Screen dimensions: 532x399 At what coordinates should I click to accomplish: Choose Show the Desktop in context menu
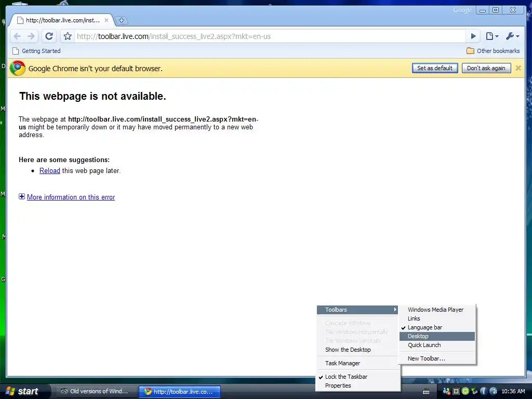tap(357, 350)
